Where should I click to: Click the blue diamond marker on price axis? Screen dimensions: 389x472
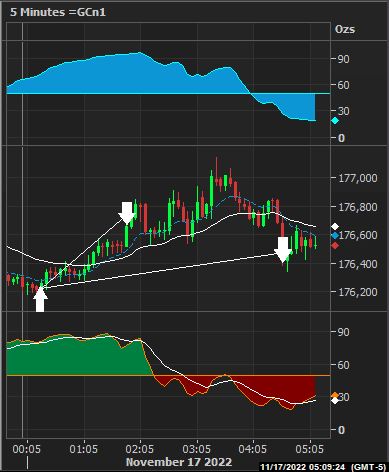(x=335, y=236)
